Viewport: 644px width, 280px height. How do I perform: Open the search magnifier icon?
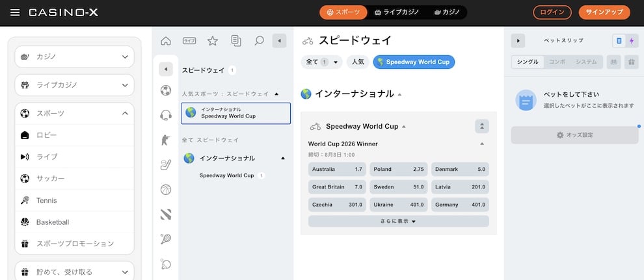coord(259,40)
